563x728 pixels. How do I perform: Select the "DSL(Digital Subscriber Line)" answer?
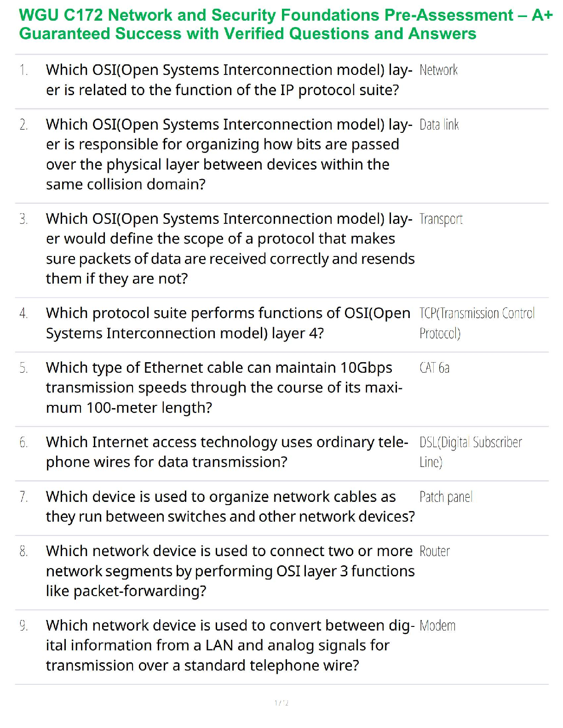470,452
